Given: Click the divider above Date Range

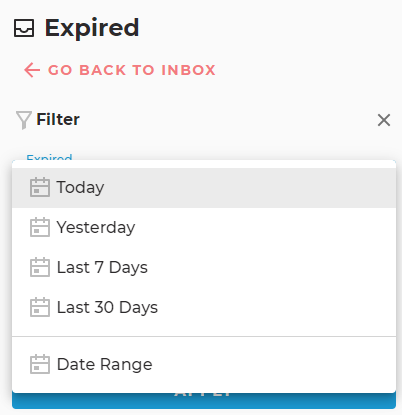Looking at the screenshot, I should [204, 336].
